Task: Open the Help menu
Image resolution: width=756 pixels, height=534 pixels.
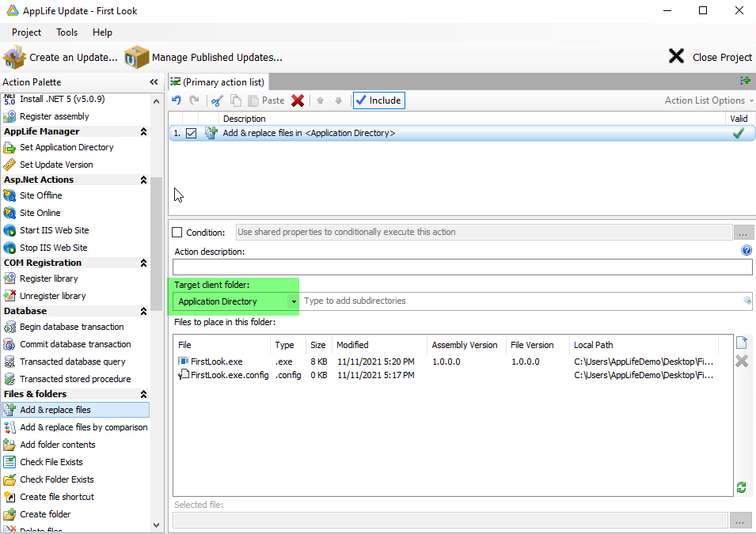Action: click(102, 32)
